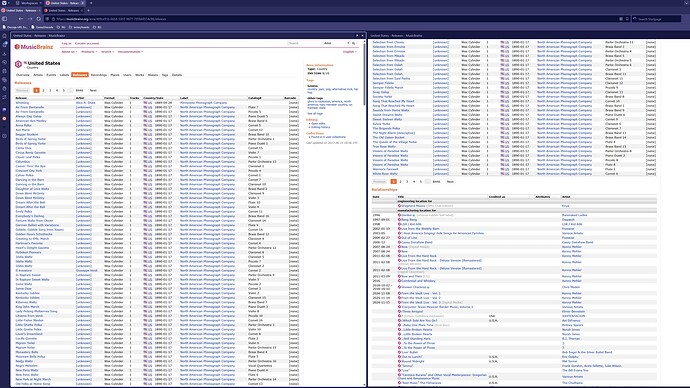Expand the Search menu in MusicBrainz nav
This screenshot has height=388, width=690.
[107, 51]
